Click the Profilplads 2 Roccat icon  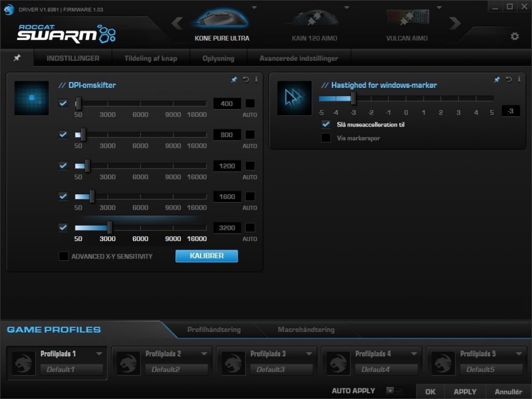pos(128,363)
